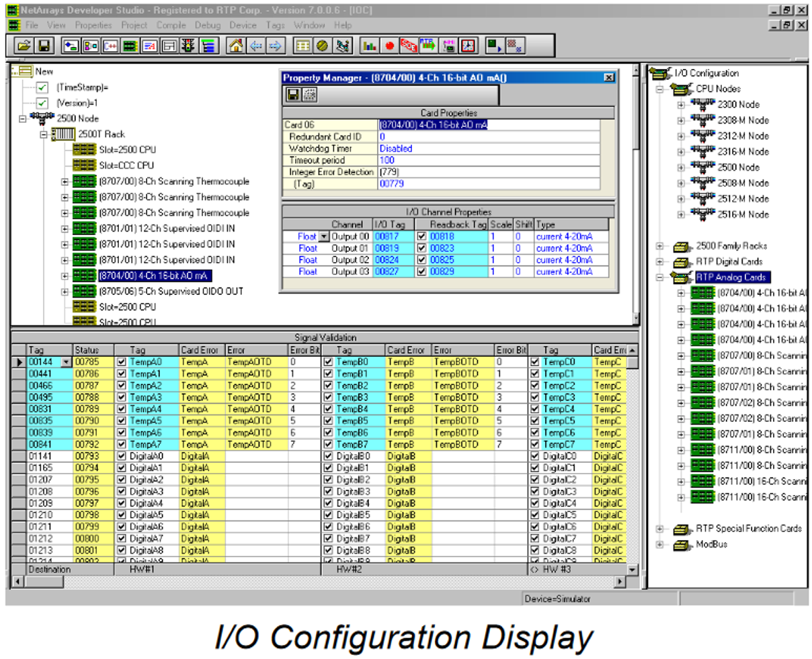Select the Watchdog Timer Disabled value
Viewport: 812px width, 659px height.
click(396, 148)
